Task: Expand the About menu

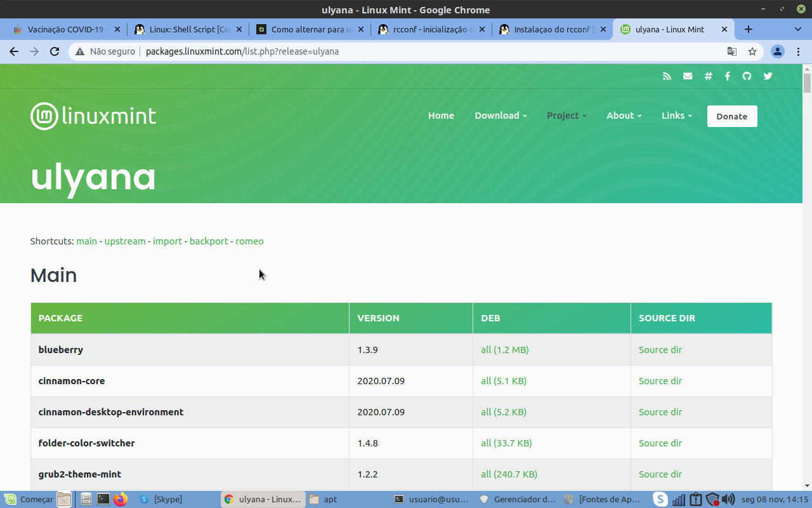Action: pyautogui.click(x=624, y=116)
